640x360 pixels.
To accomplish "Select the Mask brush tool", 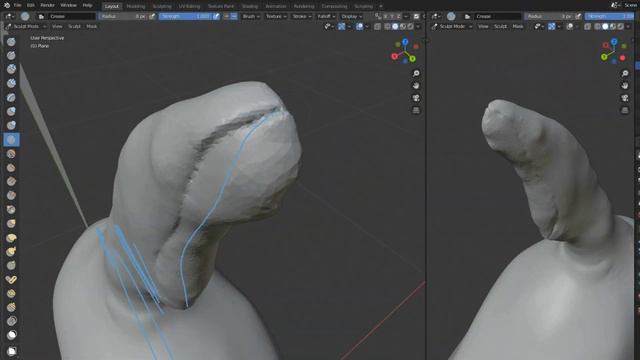I will (x=11, y=335).
